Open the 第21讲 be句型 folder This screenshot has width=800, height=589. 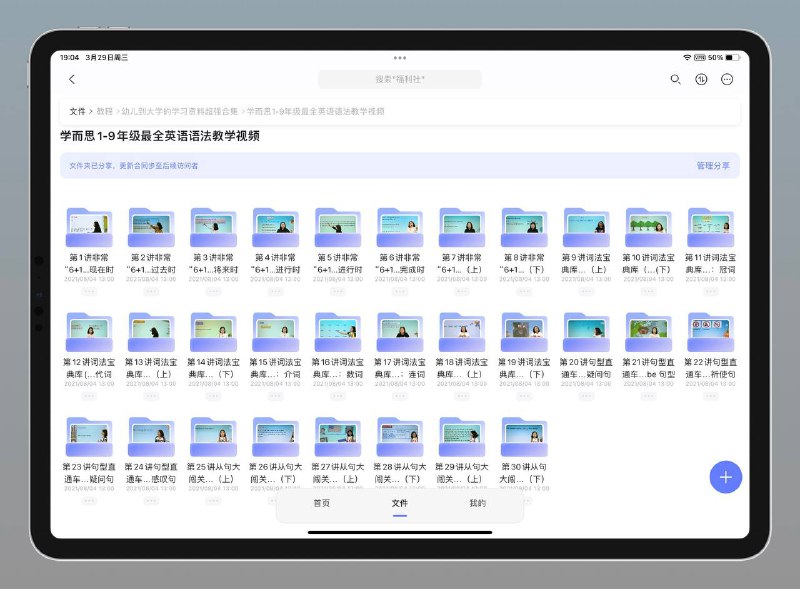click(648, 332)
